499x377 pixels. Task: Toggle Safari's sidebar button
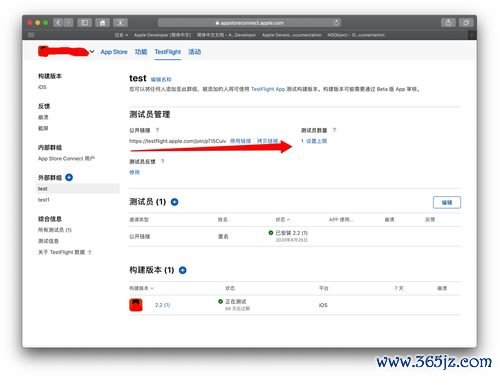(85, 23)
